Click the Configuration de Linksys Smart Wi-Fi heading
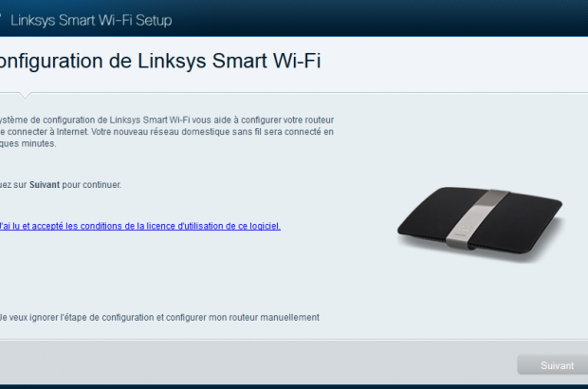588x389 pixels. click(160, 61)
